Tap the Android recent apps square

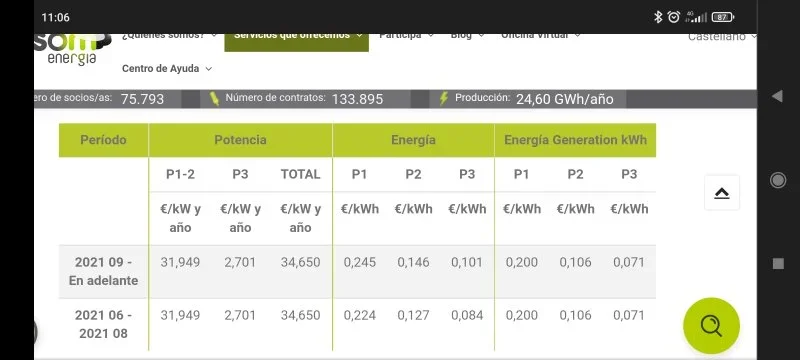pos(778,264)
